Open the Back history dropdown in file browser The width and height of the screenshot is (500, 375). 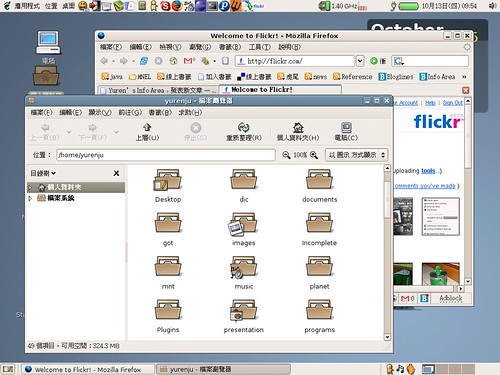[69, 132]
